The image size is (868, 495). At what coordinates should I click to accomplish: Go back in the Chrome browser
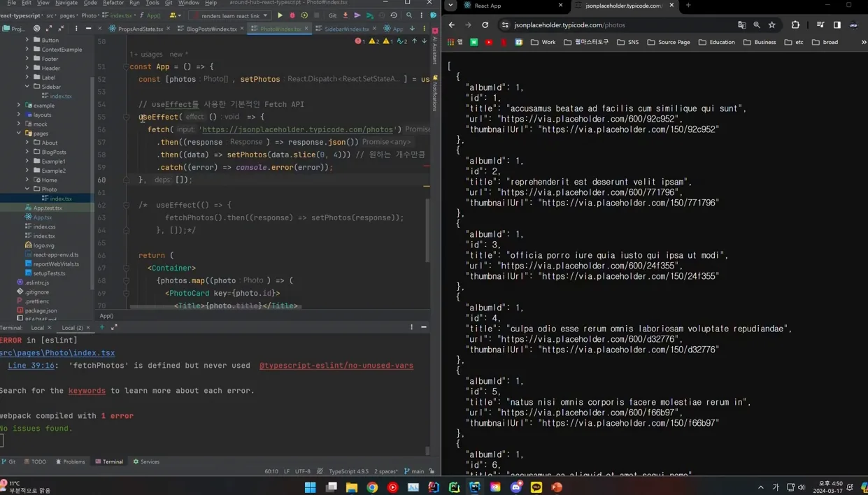point(452,25)
